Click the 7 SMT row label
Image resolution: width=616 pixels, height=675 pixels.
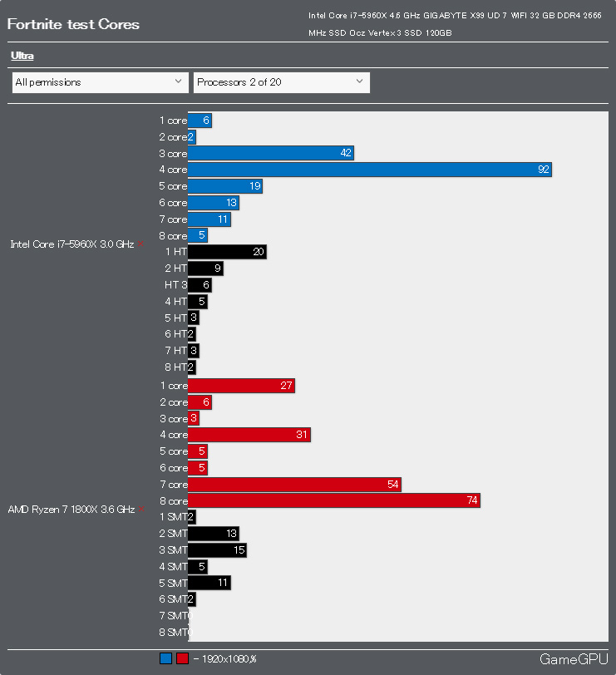click(174, 616)
